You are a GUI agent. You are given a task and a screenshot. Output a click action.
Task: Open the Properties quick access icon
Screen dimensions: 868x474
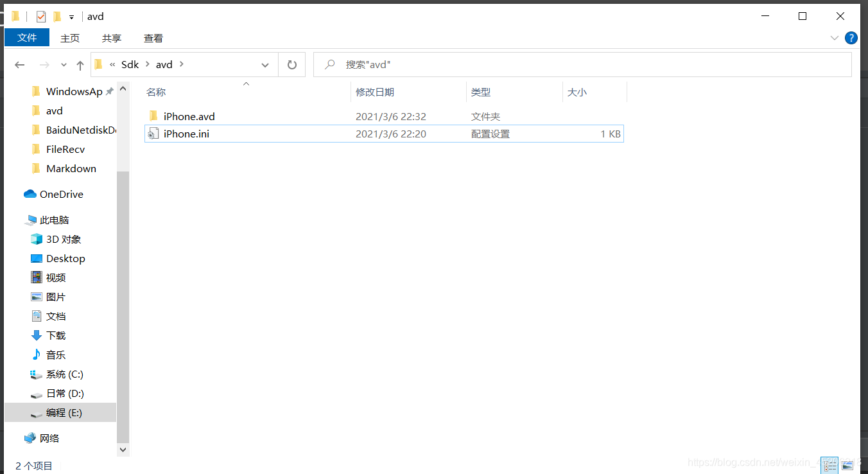[x=41, y=16]
